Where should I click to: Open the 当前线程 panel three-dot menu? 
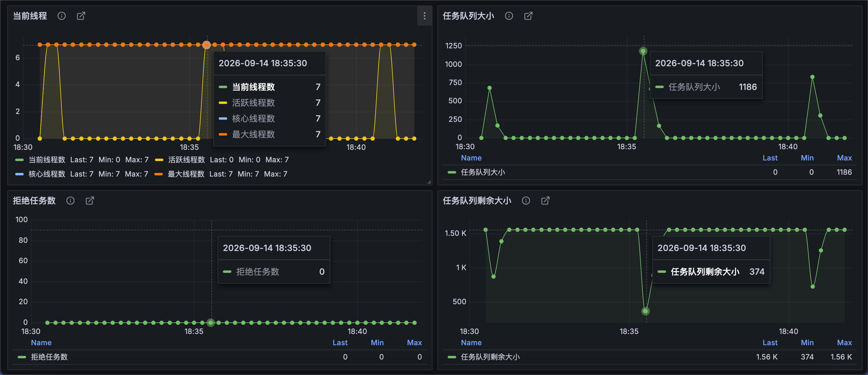[424, 16]
